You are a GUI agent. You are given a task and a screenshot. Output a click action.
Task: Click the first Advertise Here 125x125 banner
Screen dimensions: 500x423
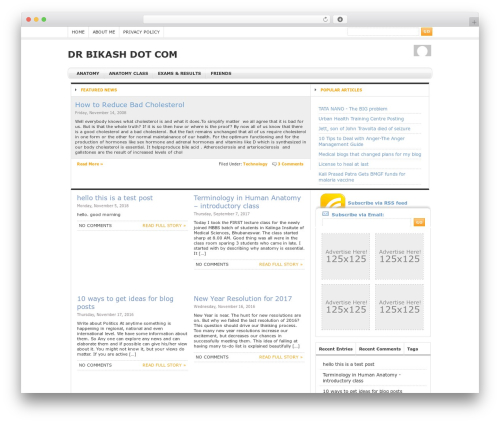tap(346, 256)
